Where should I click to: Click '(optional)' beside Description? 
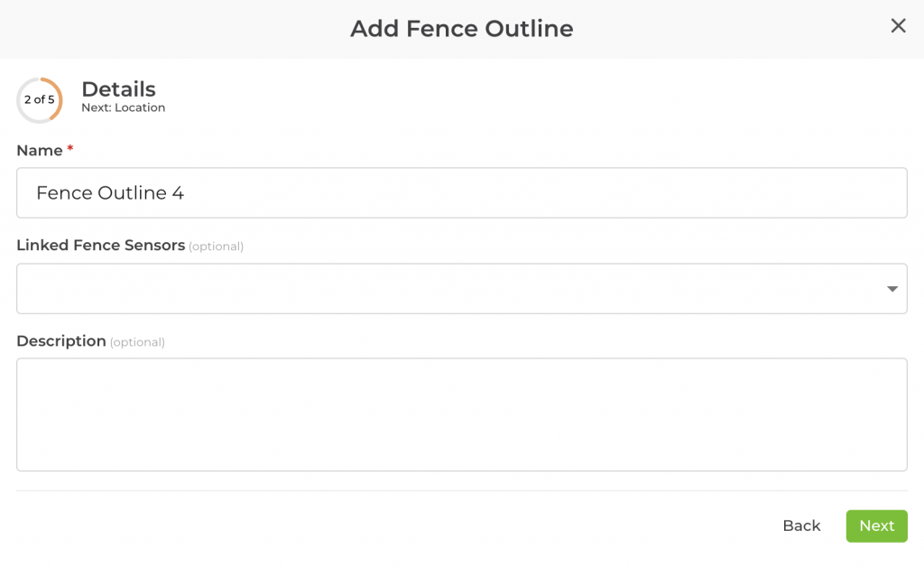tap(137, 342)
